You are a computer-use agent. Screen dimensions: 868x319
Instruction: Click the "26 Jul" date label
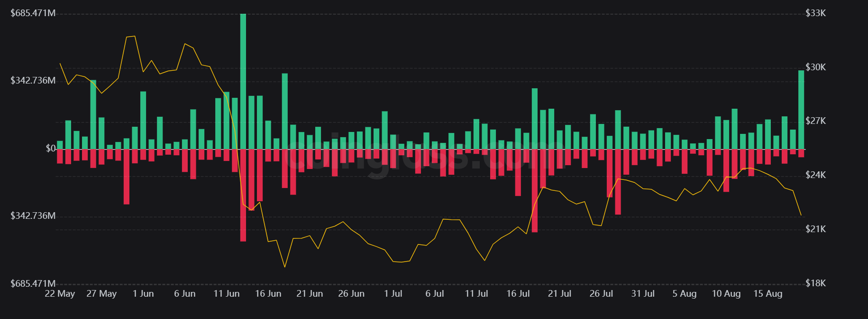coord(601,294)
